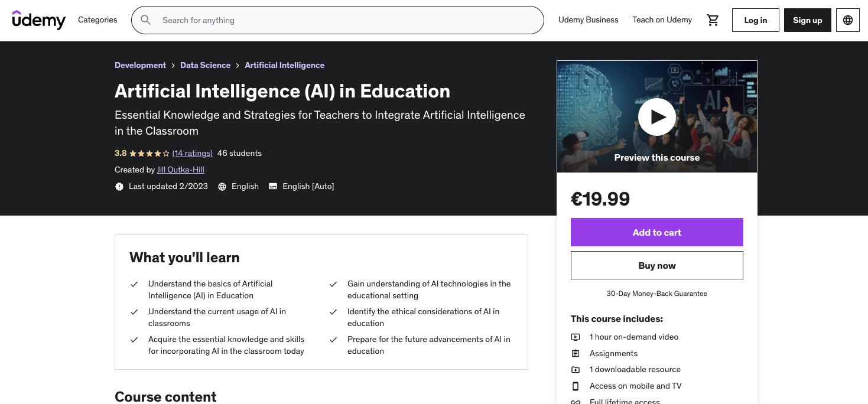Open the Udemy Business menu
Image resolution: width=868 pixels, height=404 pixels.
coord(588,19)
